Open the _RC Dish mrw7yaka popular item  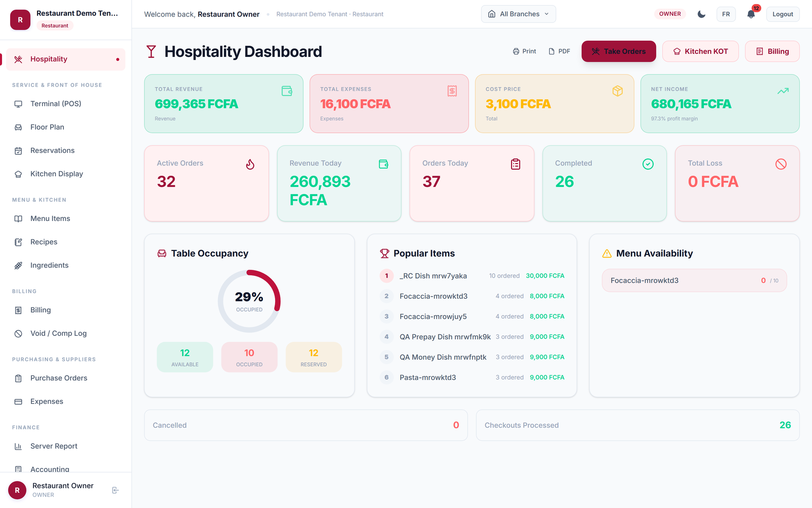[472, 276]
